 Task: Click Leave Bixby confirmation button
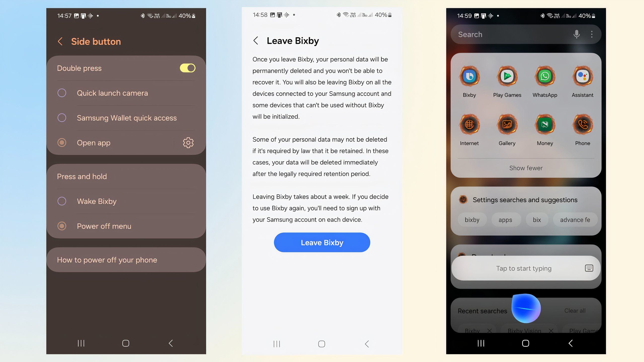[x=322, y=243]
